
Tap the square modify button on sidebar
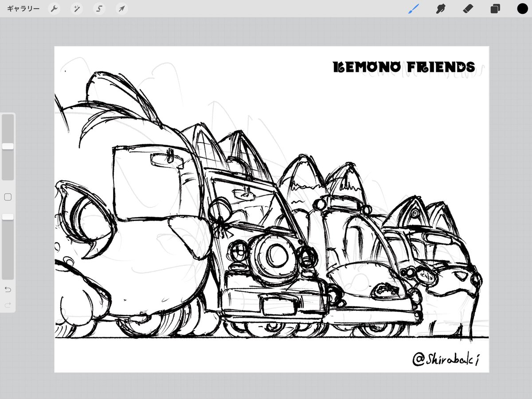tap(8, 197)
